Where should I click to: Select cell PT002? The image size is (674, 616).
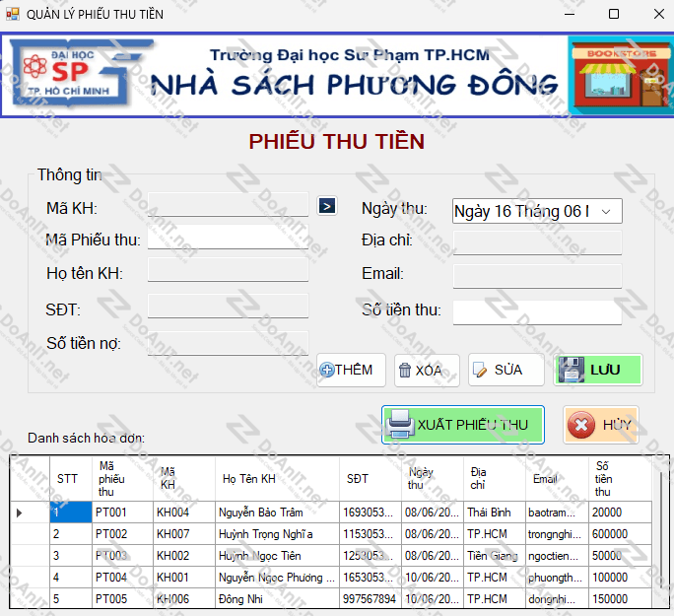coord(122,534)
